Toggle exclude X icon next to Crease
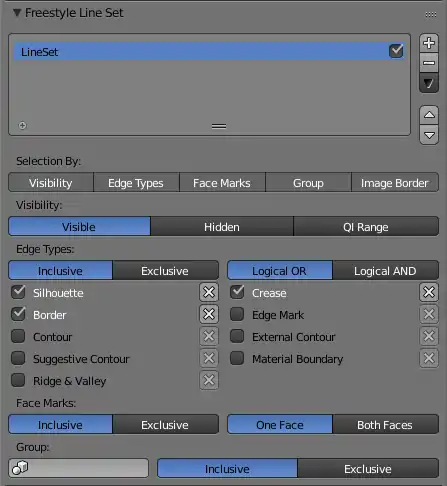447x486 pixels. [x=429, y=292]
